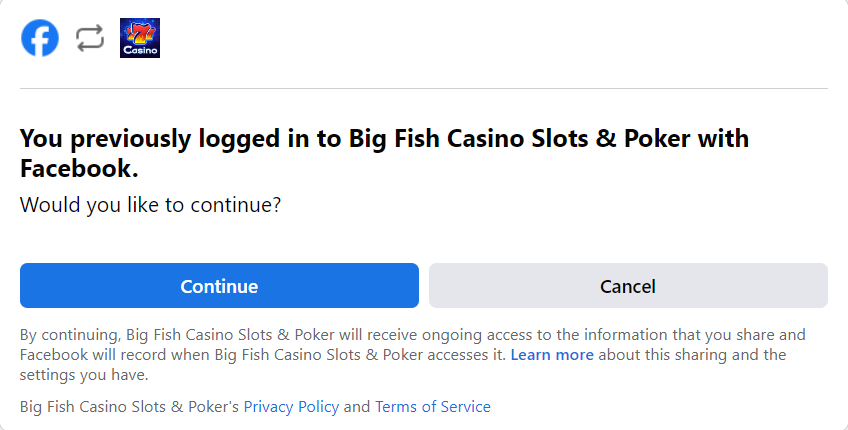The image size is (848, 430).
Task: Click "settings you have." disclaimer text
Action: (84, 375)
